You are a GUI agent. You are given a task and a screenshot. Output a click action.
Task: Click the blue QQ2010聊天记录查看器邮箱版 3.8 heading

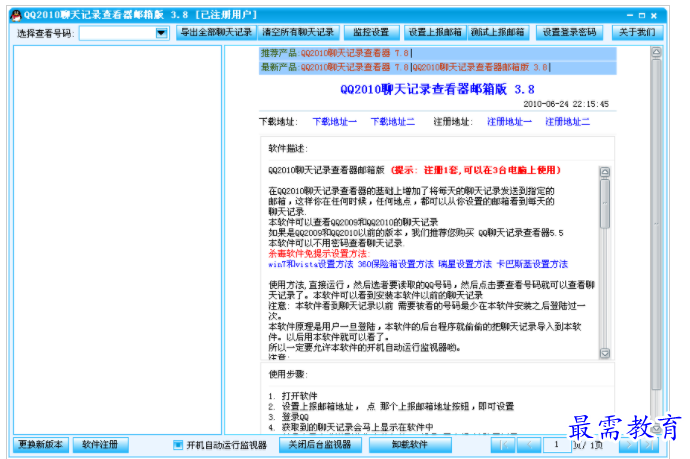click(x=437, y=89)
